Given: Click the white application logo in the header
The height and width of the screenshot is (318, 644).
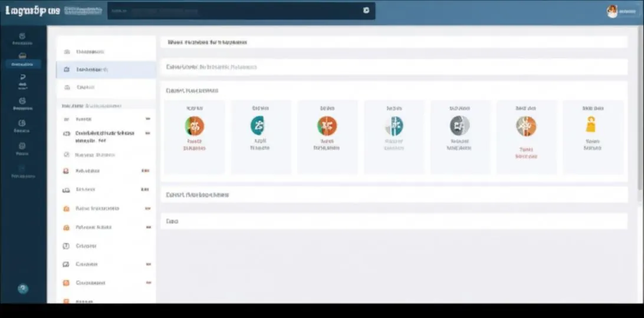Looking at the screenshot, I should coord(33,11).
